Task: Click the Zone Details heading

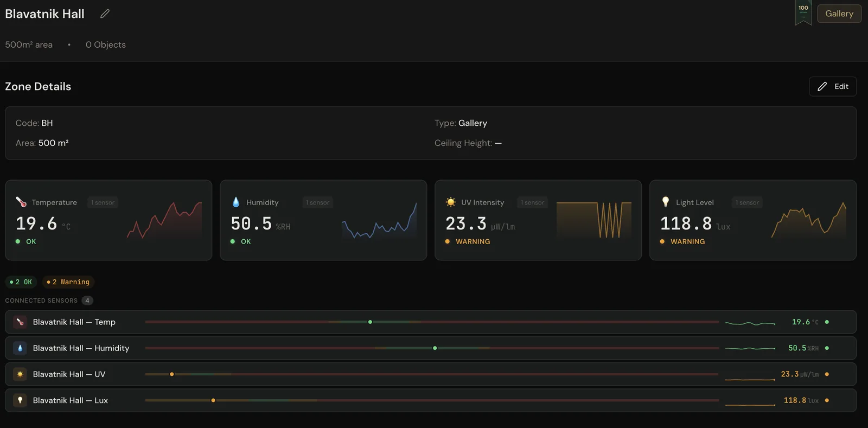Action: (38, 86)
